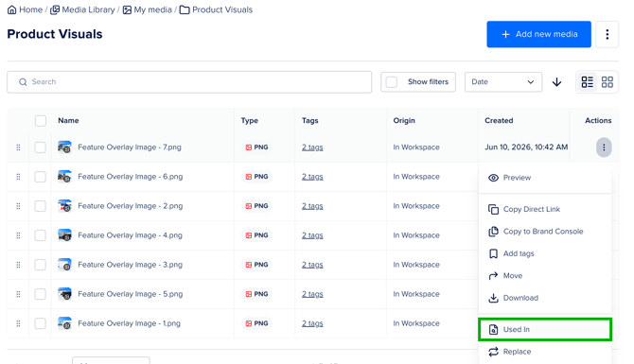
Task: Click the Name column header
Action: pyautogui.click(x=68, y=121)
